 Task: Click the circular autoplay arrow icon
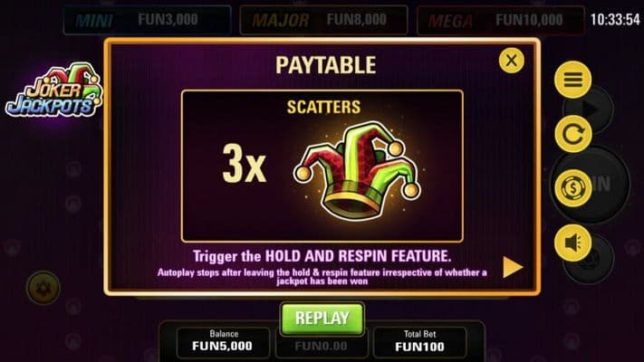[573, 134]
